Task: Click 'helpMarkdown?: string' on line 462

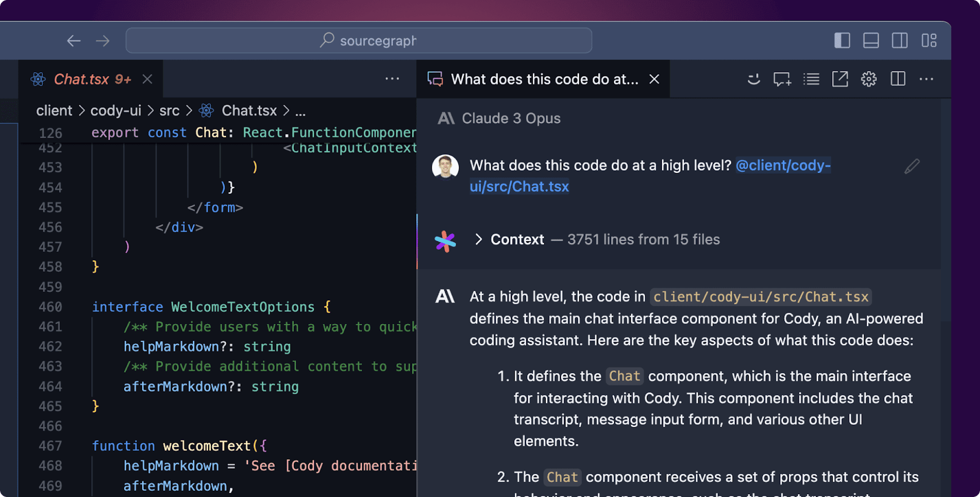Action: [207, 347]
